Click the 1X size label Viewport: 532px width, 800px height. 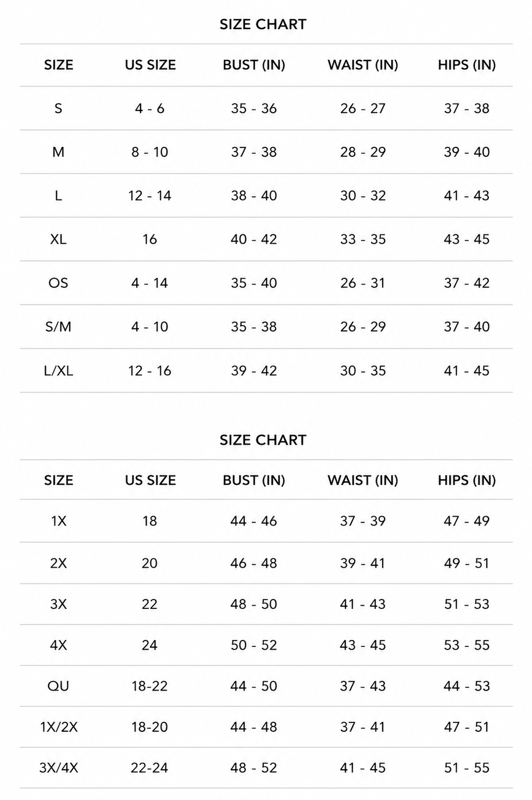(58, 521)
